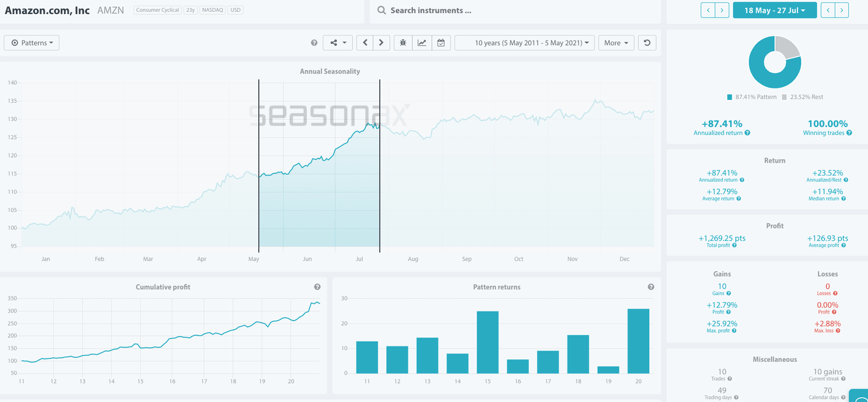This screenshot has width=868, height=402.
Task: Go to previous instrument using toolbar left chevron
Action: pos(364,43)
